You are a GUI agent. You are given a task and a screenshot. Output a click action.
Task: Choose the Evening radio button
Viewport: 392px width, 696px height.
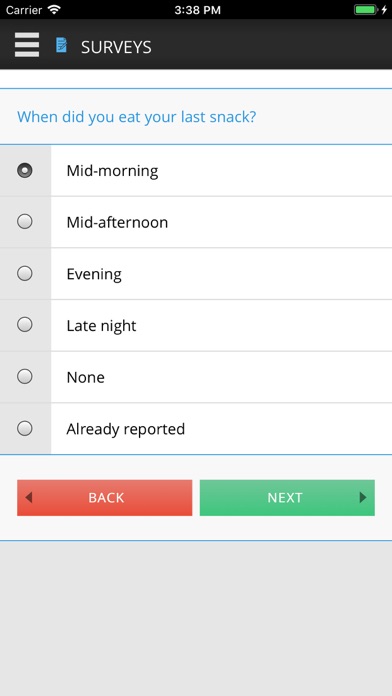25,273
